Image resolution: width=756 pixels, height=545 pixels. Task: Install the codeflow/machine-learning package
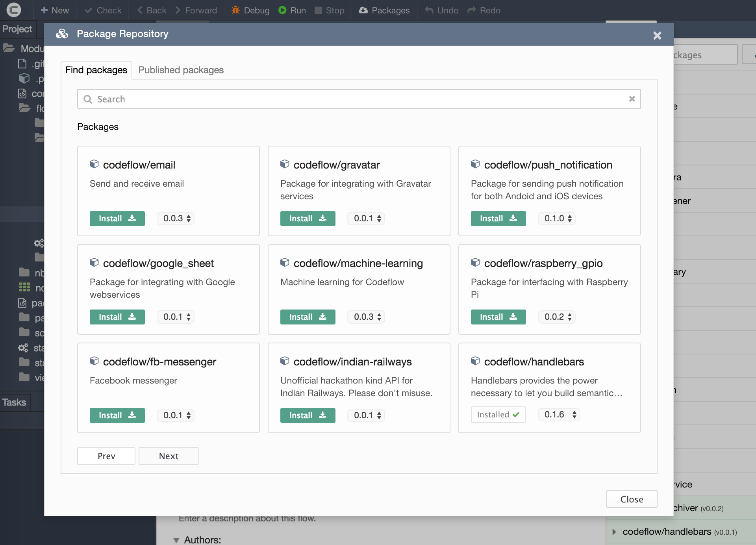click(x=308, y=317)
